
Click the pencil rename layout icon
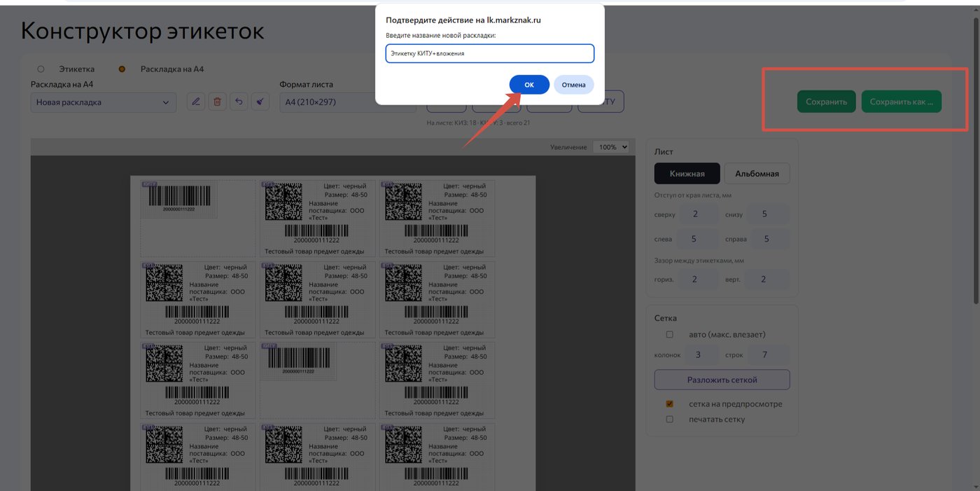[196, 102]
